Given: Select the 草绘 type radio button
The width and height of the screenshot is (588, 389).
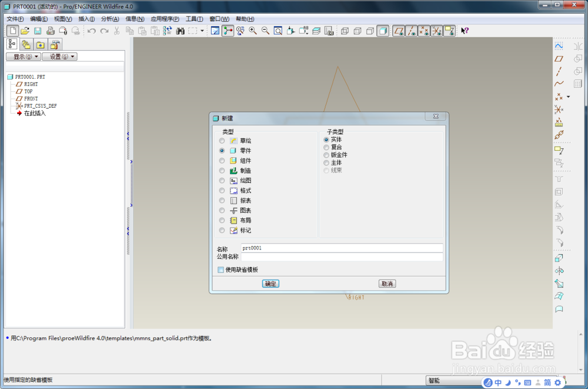Looking at the screenshot, I should (222, 141).
